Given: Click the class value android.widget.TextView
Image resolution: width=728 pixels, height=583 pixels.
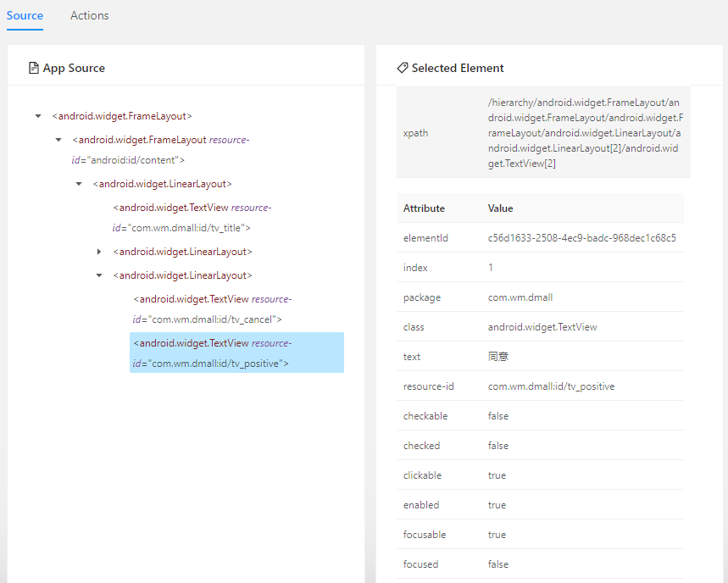Looking at the screenshot, I should click(x=542, y=327).
